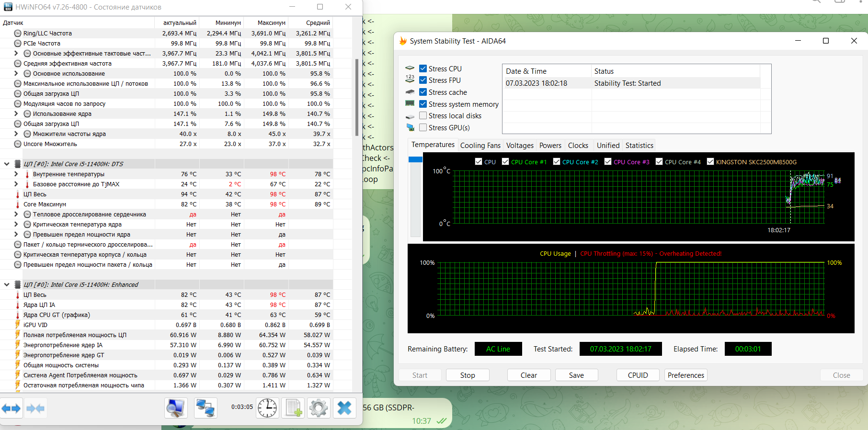Expand Внутренние температуры row
868x430 pixels.
pyautogui.click(x=16, y=174)
